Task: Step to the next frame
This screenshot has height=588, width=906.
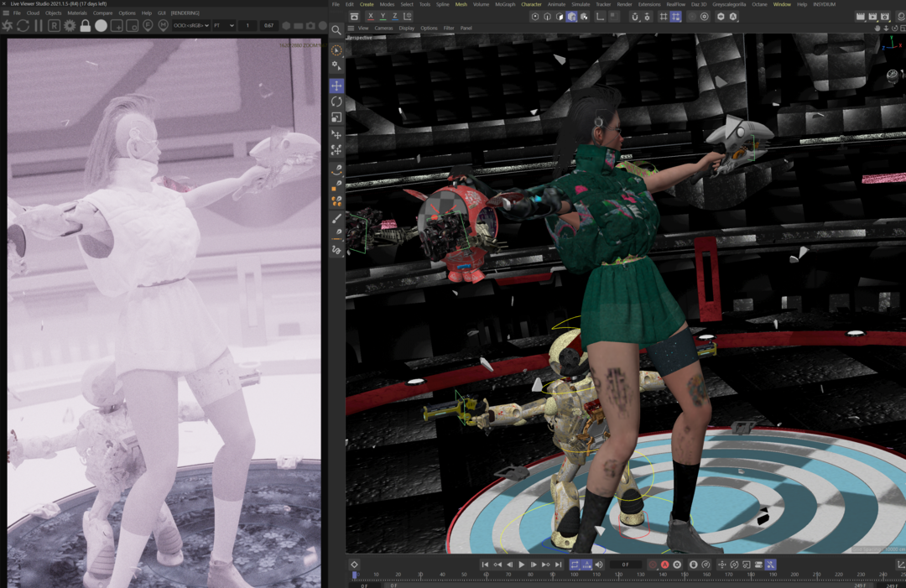Action: coord(534,565)
